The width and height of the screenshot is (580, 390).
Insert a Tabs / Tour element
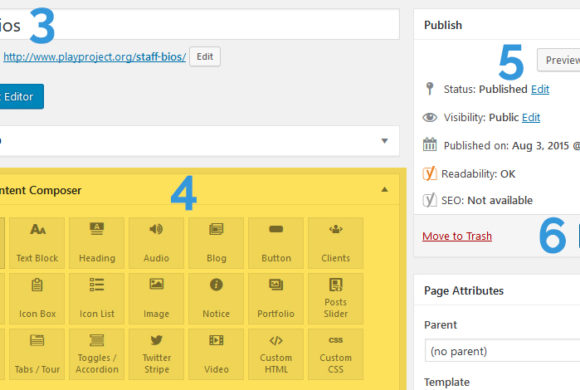[x=37, y=354]
